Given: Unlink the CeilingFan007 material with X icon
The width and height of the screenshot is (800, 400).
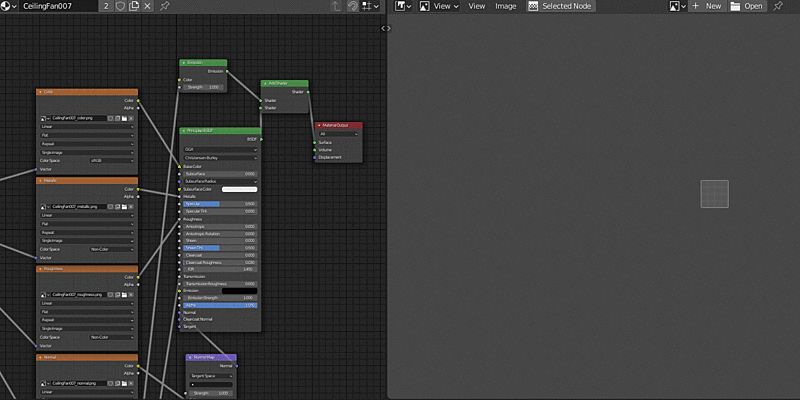Looking at the screenshot, I should pyautogui.click(x=147, y=6).
